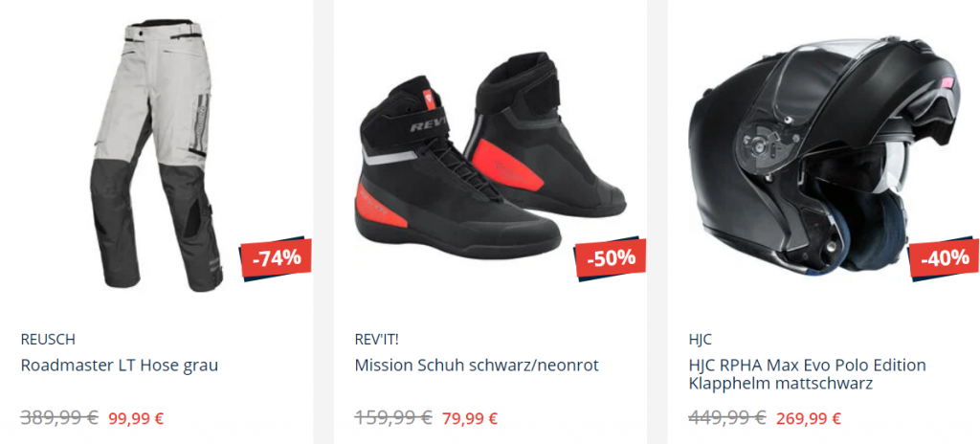The width and height of the screenshot is (980, 444).
Task: Click the crossed-out 159,99 € original price
Action: [393, 417]
